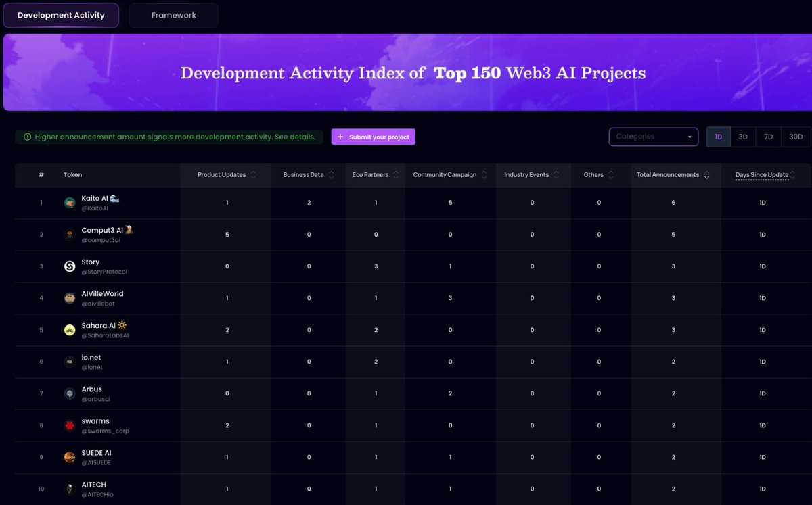Screen dimensions: 812x505
Task: Click Comput3 AI's product updates value 5
Action: [x=227, y=235]
